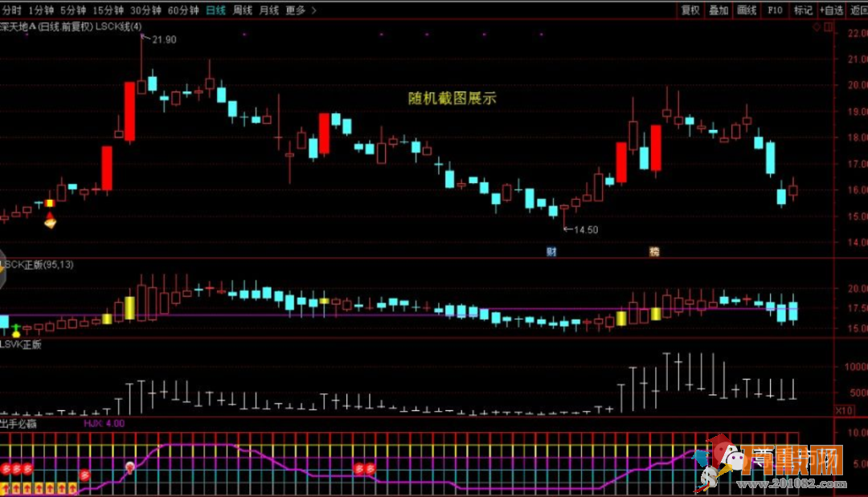Click the diamond icon above price axis
Viewport: 868px width, 497px height.
[817, 26]
